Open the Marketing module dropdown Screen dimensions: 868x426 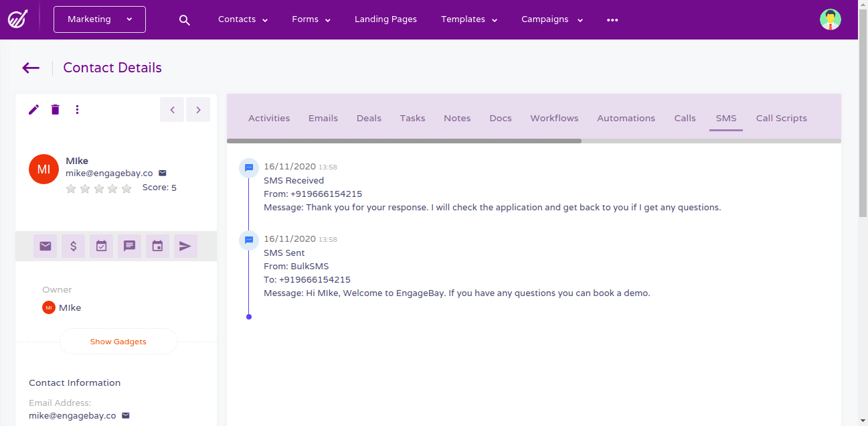pyautogui.click(x=100, y=19)
